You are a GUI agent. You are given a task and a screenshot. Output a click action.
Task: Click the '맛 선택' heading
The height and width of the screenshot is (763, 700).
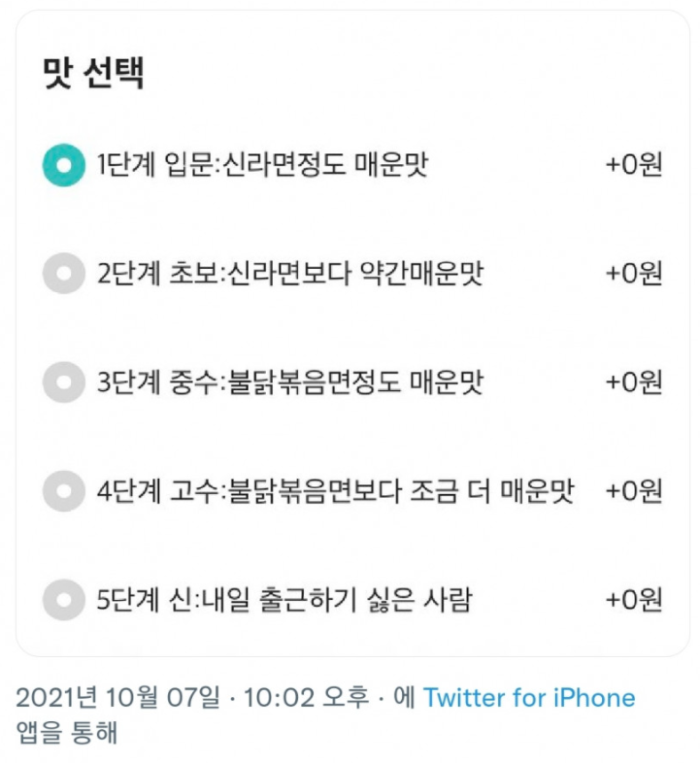coord(93,74)
